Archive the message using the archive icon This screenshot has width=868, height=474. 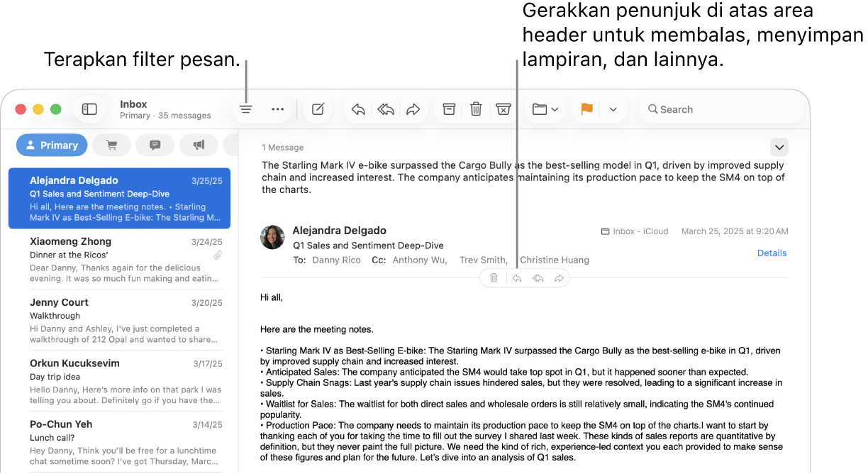(448, 109)
